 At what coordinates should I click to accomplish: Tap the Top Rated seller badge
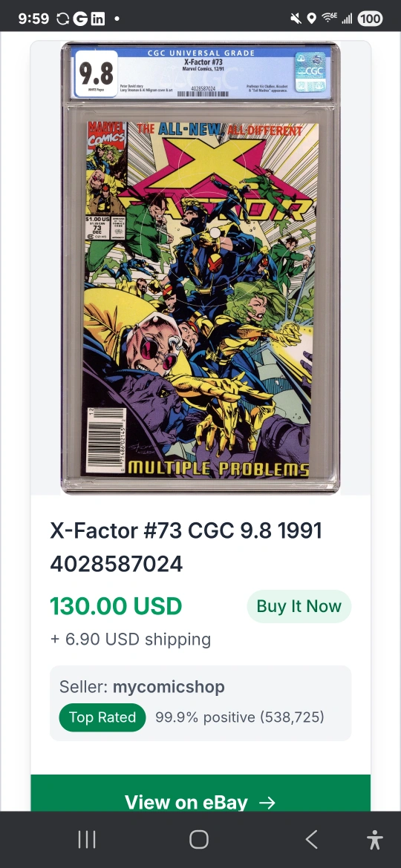102,717
